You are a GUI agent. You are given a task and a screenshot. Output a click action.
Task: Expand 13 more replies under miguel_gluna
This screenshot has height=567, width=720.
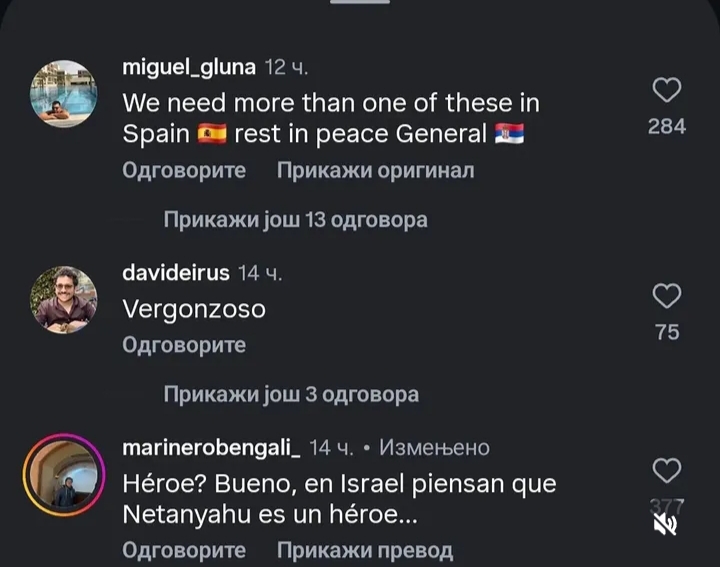click(x=295, y=219)
